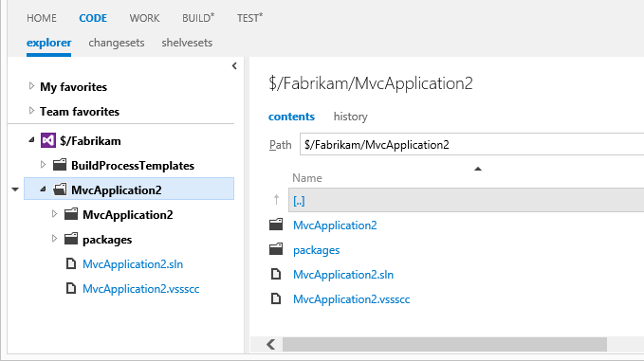Open the BUILD hub
The width and height of the screenshot is (644, 361).
pyautogui.click(x=198, y=18)
